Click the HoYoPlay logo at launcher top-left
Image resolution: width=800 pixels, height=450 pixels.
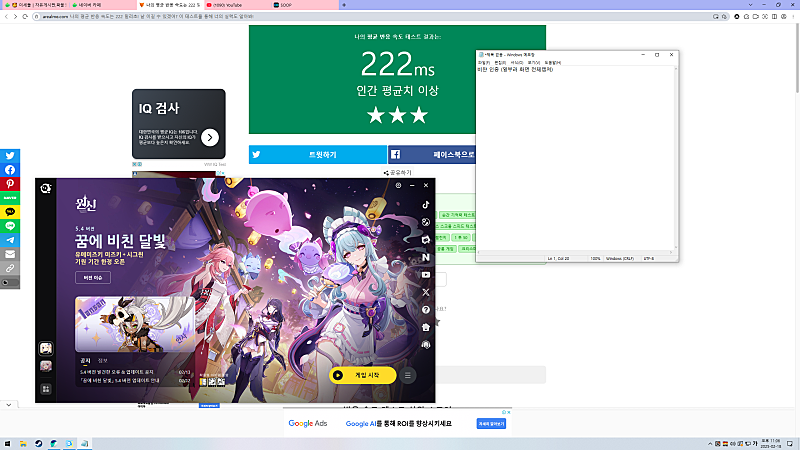pos(45,188)
